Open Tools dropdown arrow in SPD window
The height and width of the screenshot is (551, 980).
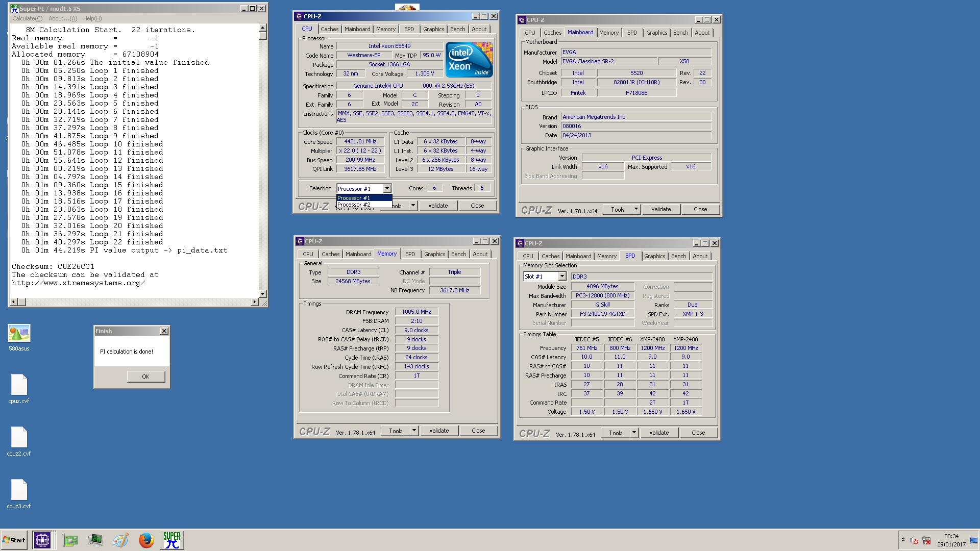coord(634,433)
